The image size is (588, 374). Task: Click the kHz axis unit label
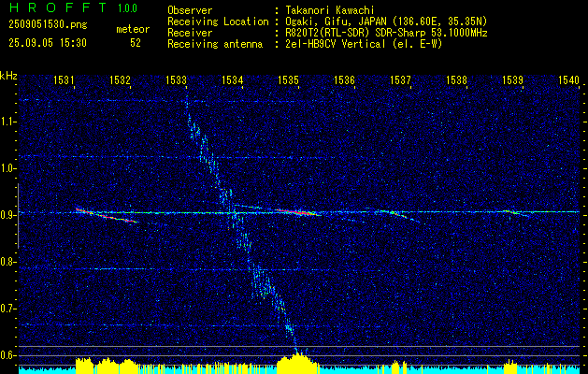pyautogui.click(x=8, y=76)
